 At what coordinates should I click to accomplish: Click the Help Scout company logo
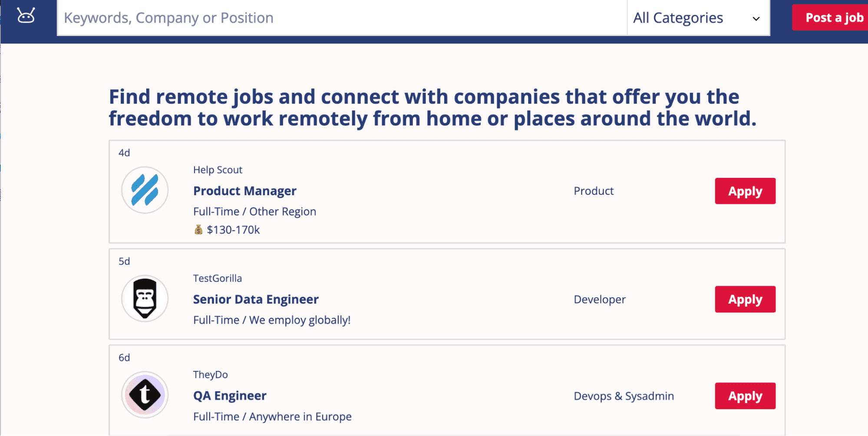click(x=145, y=190)
